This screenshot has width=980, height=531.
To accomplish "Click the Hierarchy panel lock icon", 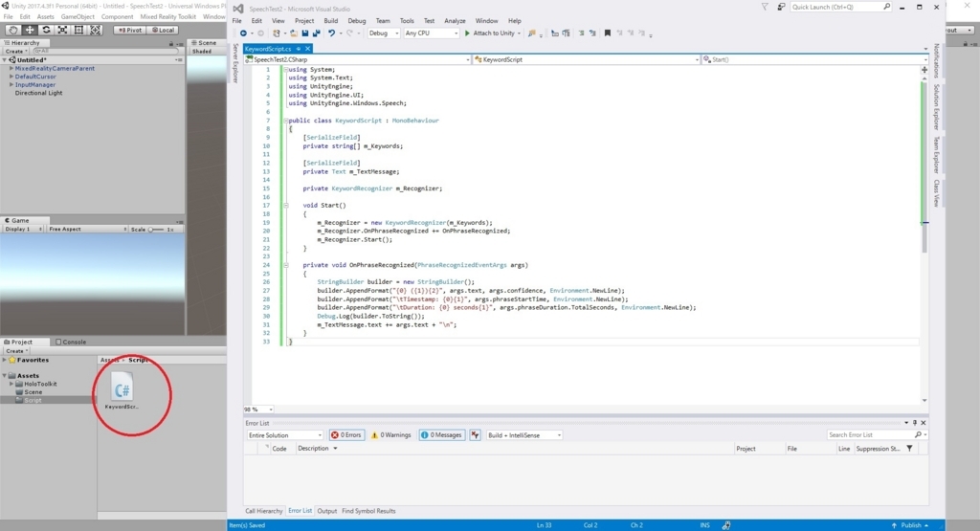I will [170, 43].
